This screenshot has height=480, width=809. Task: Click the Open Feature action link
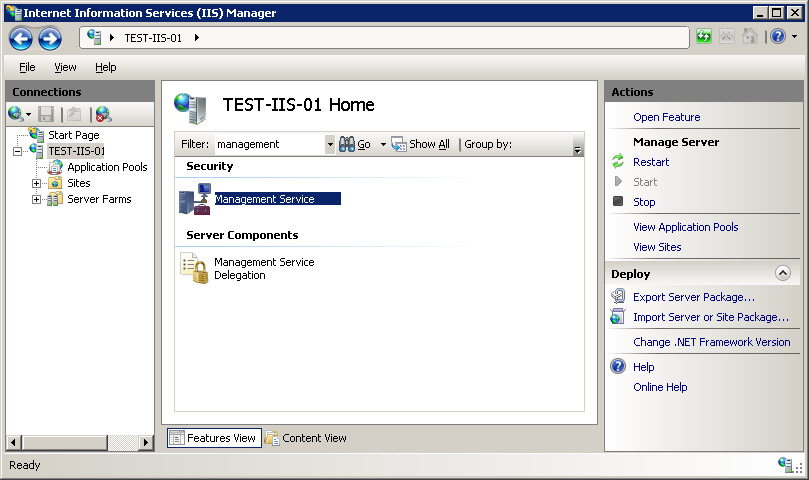click(667, 117)
